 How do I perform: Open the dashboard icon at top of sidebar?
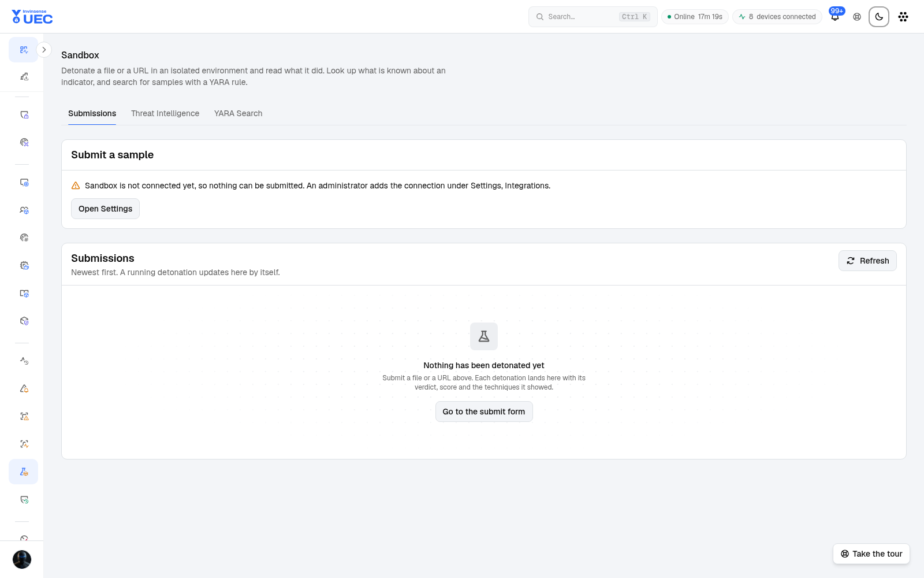point(24,50)
